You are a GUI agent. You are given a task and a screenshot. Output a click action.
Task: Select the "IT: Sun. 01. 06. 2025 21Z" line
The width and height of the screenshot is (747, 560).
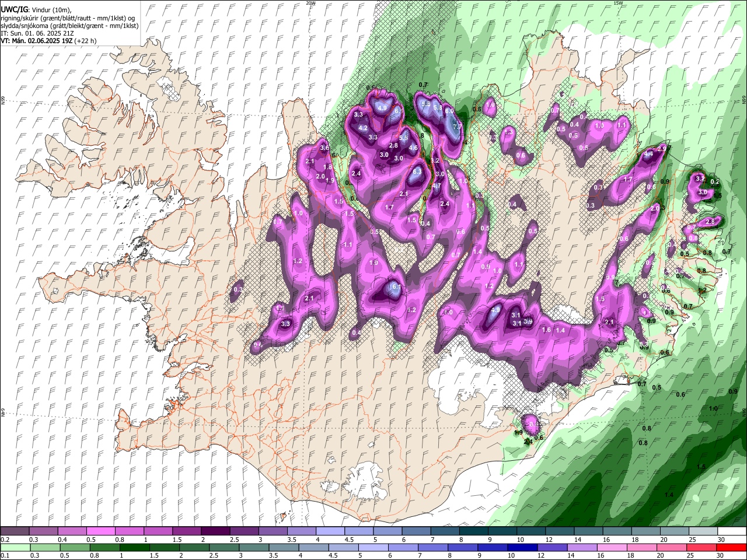pos(37,33)
